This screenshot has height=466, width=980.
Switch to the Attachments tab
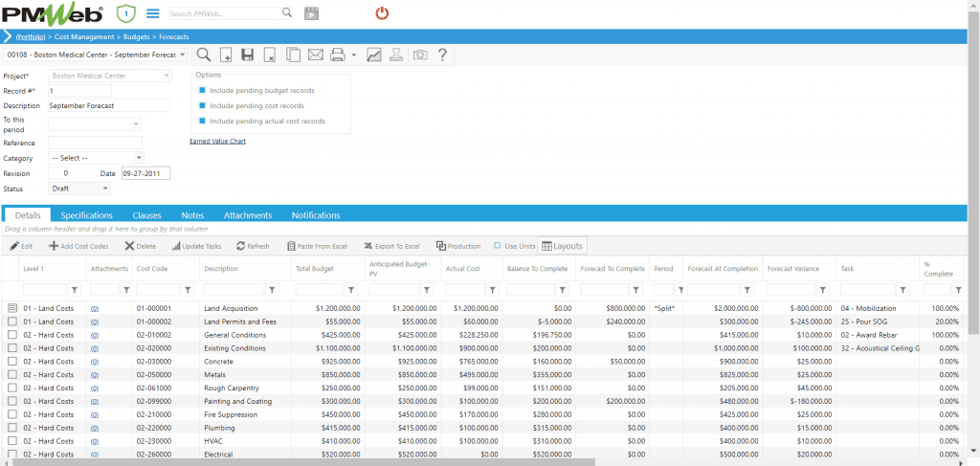pyautogui.click(x=248, y=215)
